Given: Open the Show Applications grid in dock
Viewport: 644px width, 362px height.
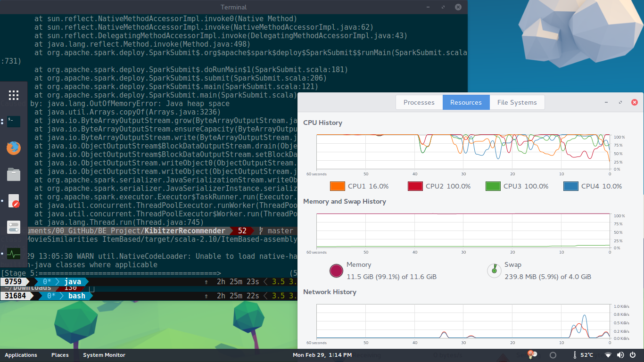Looking at the screenshot, I should tap(14, 95).
